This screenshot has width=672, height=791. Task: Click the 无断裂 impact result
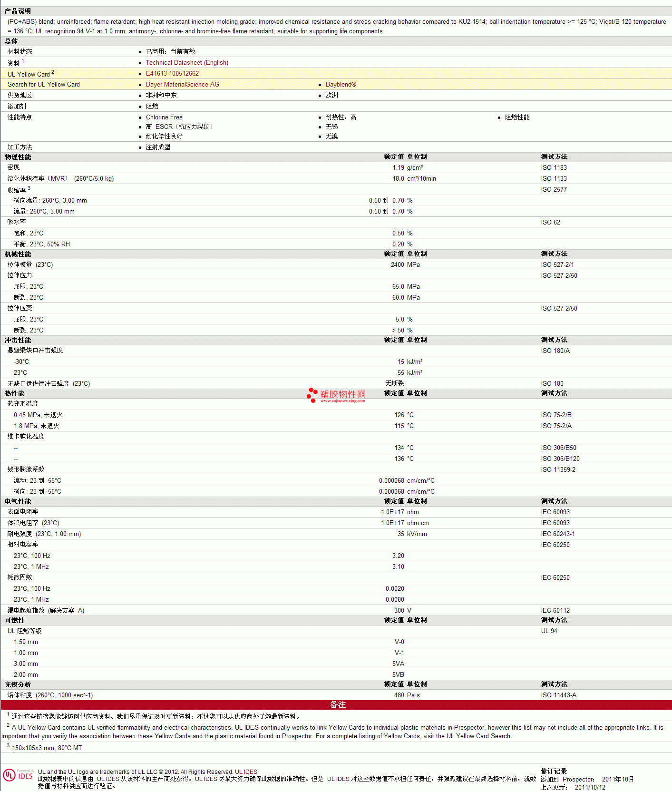pyautogui.click(x=395, y=383)
